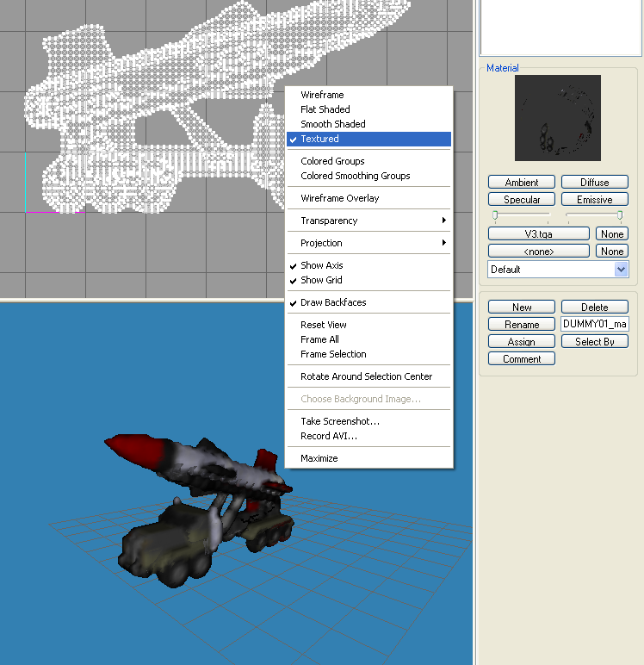
Task: Open the material Comment dialog
Action: pos(522,359)
